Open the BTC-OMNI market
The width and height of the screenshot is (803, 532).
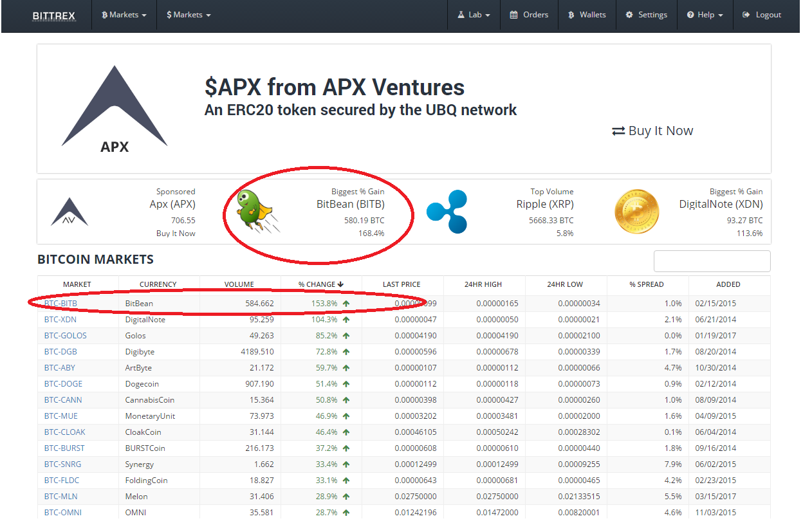62,512
